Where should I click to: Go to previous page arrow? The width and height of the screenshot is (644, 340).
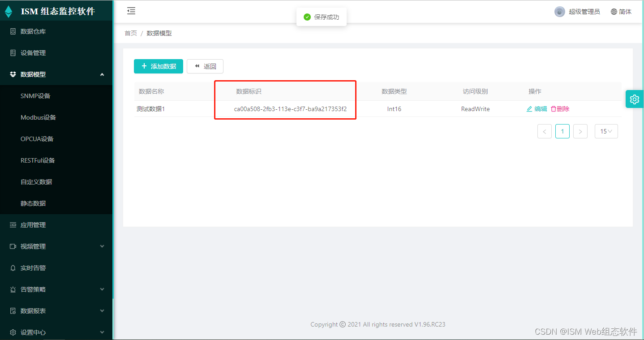545,131
